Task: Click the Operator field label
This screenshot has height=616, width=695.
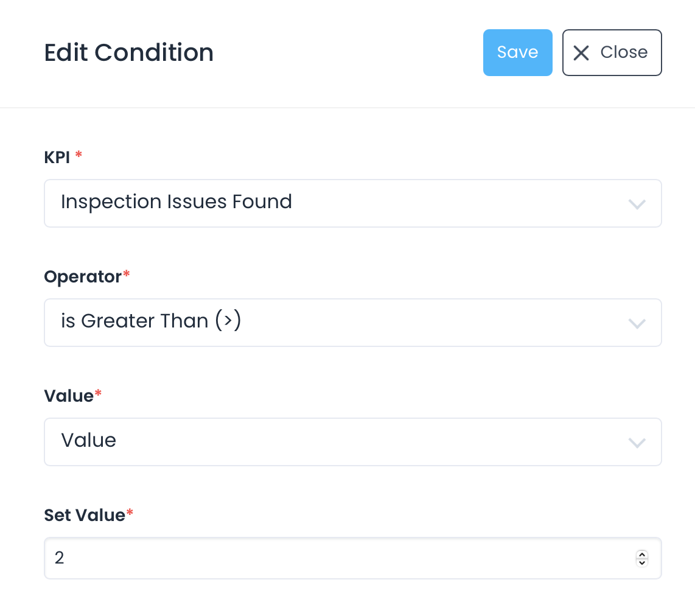Action: [x=83, y=276]
